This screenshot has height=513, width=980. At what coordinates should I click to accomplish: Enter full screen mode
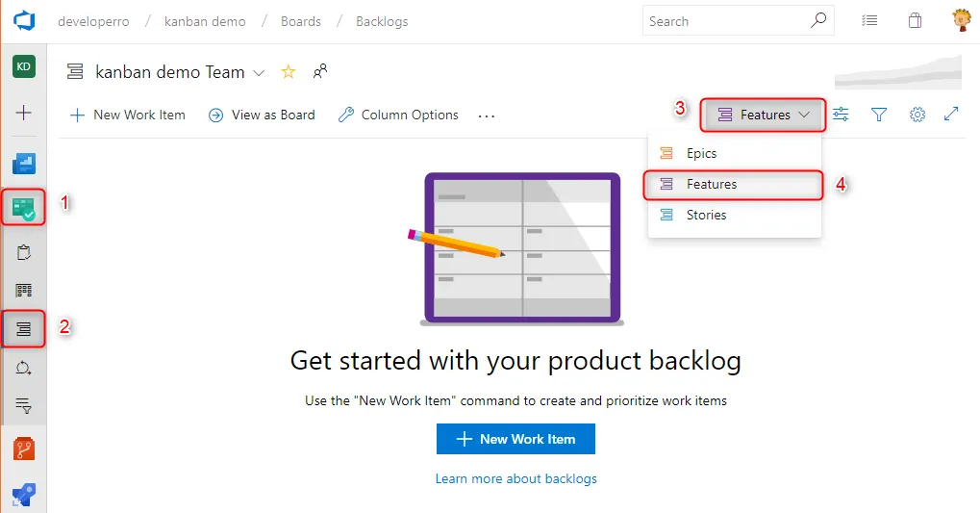point(951,114)
